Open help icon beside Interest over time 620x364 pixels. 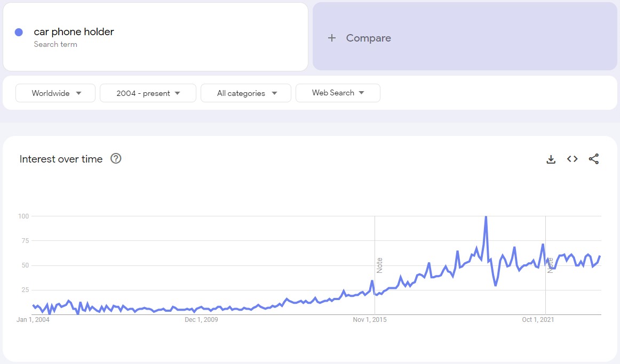(x=116, y=158)
